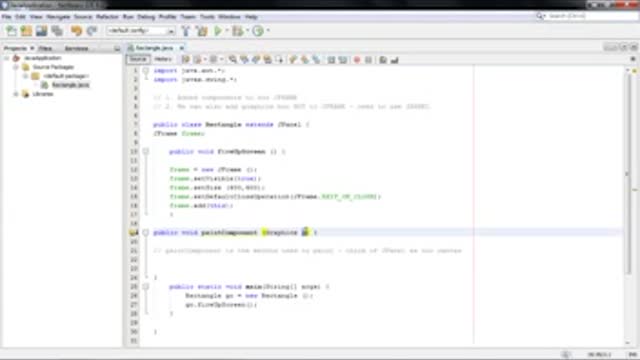Click the line 12 text starting with frame
The image size is (640, 360).
213,169
